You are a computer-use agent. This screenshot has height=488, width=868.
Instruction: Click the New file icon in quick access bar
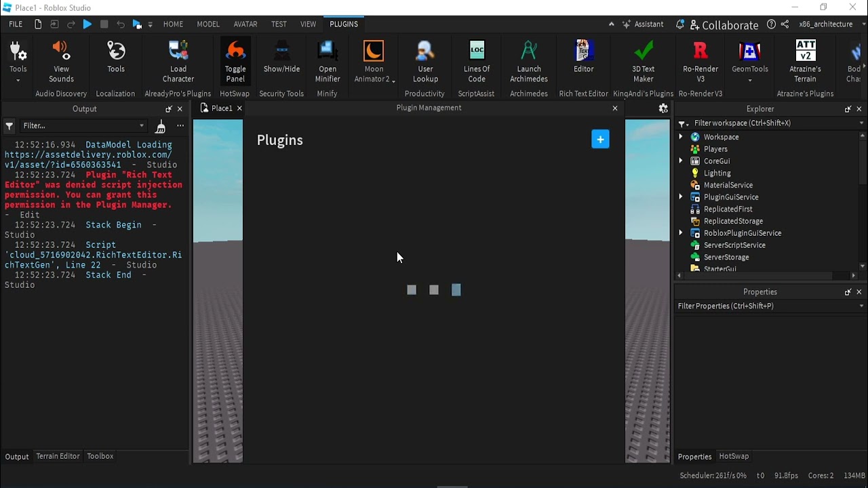pyautogui.click(x=38, y=24)
